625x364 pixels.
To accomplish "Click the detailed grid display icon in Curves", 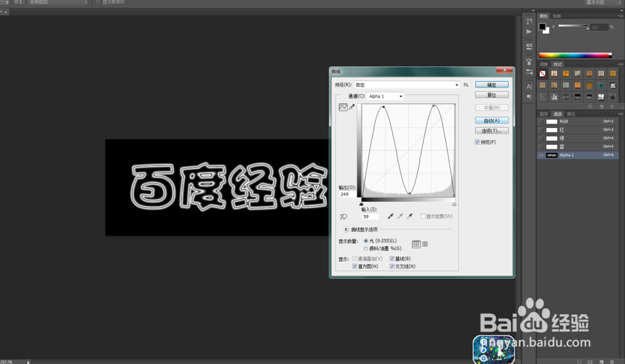I will (x=426, y=244).
